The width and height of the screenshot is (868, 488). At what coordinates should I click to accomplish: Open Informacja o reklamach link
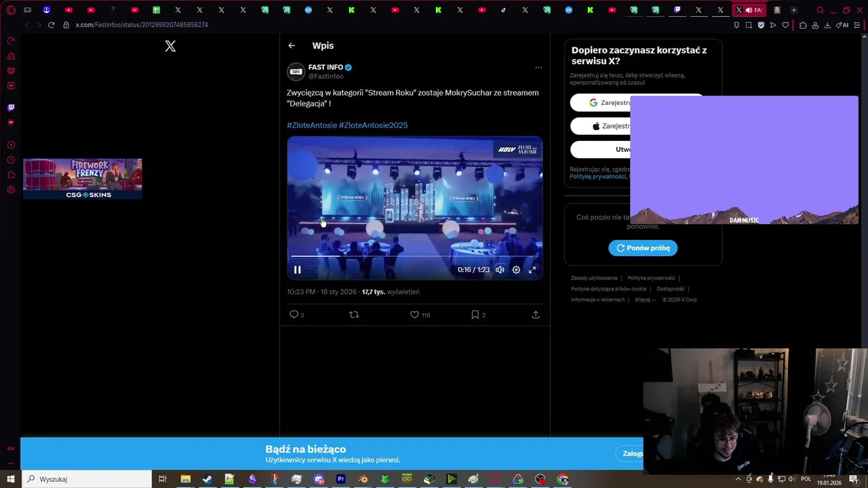click(597, 300)
